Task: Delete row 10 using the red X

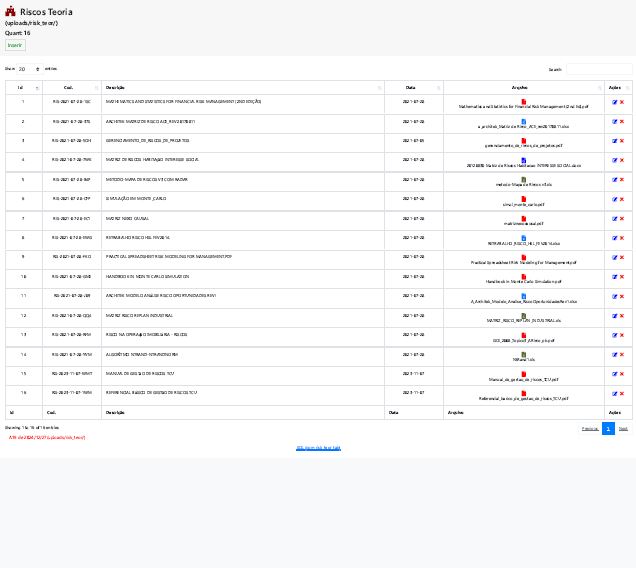Action: click(x=622, y=277)
